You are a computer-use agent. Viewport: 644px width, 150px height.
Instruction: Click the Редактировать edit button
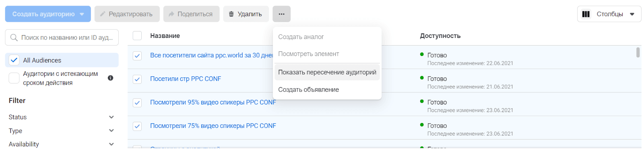tap(127, 14)
